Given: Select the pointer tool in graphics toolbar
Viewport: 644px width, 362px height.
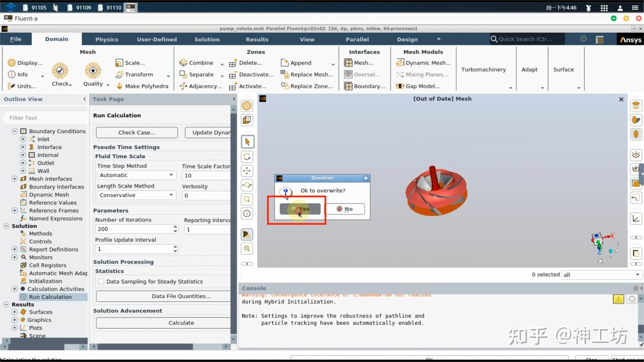Looking at the screenshot, I should click(247, 142).
